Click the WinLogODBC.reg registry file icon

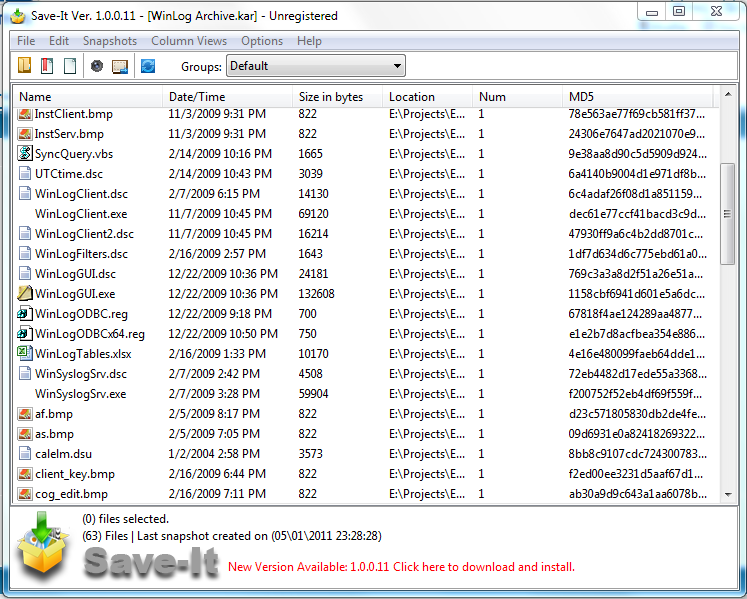pyautogui.click(x=26, y=314)
